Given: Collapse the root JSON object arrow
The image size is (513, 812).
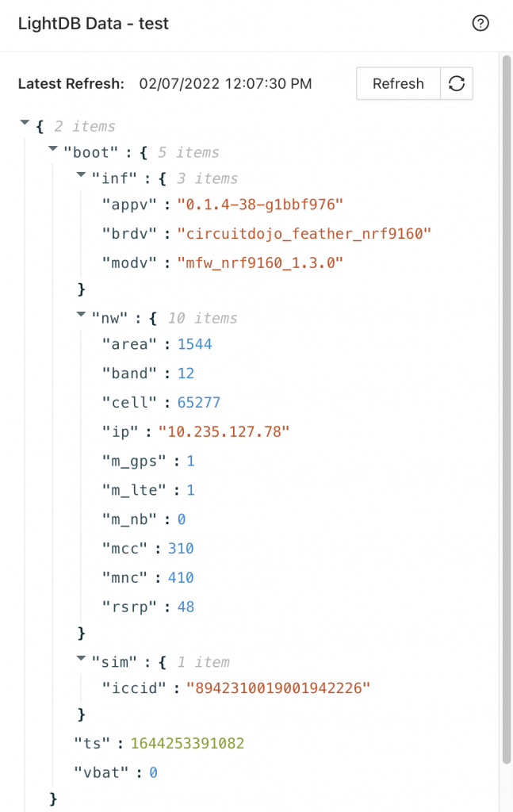Looking at the screenshot, I should tap(25, 123).
